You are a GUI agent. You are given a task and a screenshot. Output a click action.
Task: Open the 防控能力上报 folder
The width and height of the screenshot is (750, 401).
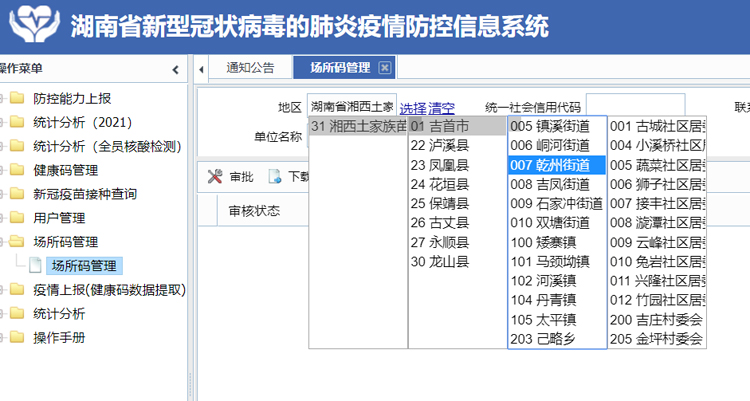72,99
